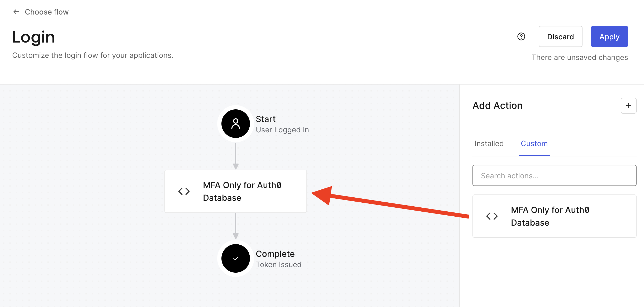644x307 pixels.
Task: Focus the Search actions field
Action: pyautogui.click(x=554, y=175)
